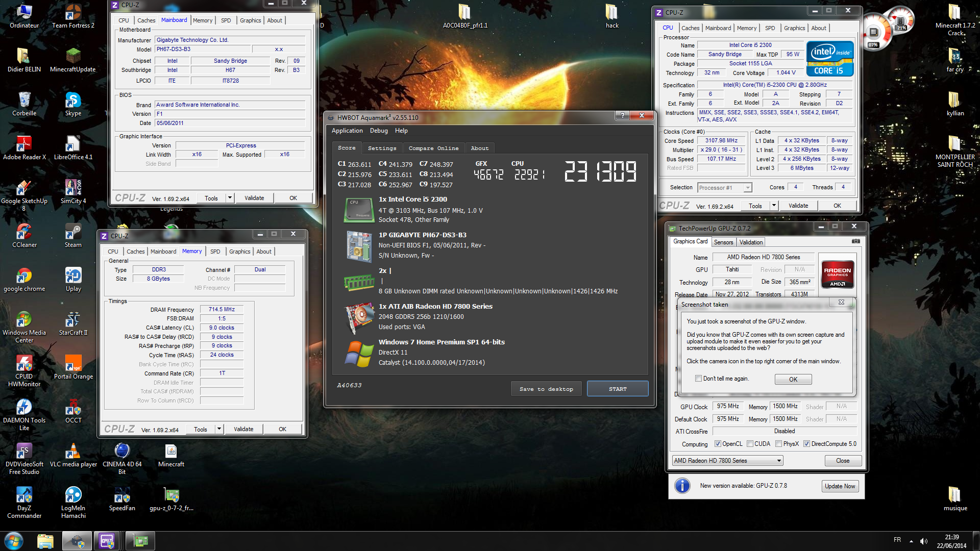Screen dimensions: 980x551
Task: Toggle CUDA checkbox in GPU-Z
Action: [x=750, y=444]
